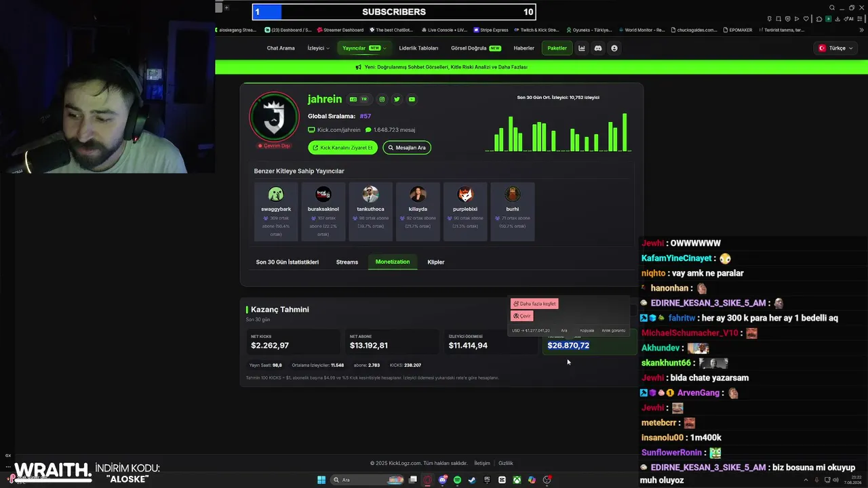Show hidden system tray icons
The width and height of the screenshot is (868, 488).
[806, 480]
